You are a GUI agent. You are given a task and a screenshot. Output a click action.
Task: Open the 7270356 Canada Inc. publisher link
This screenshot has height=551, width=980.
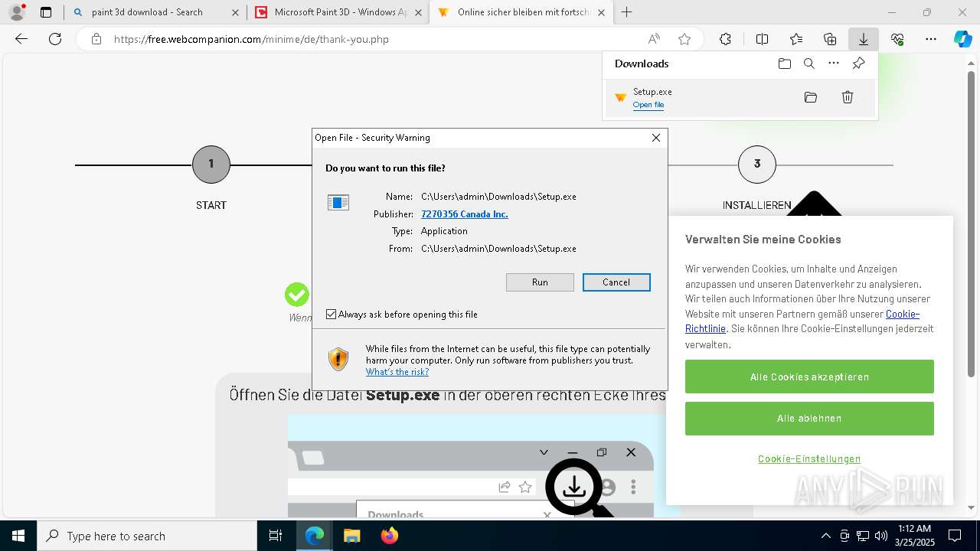click(465, 214)
